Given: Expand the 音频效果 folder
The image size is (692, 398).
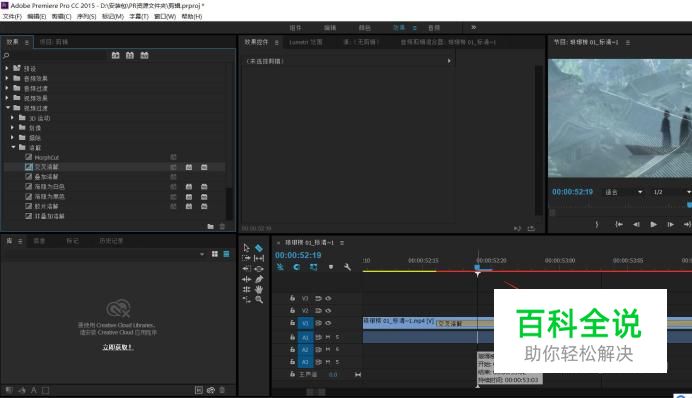Looking at the screenshot, I should pos(7,78).
